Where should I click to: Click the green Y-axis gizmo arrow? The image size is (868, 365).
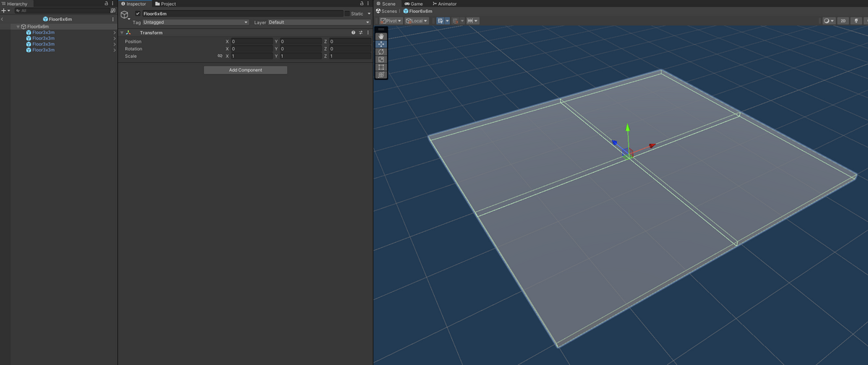pyautogui.click(x=628, y=128)
